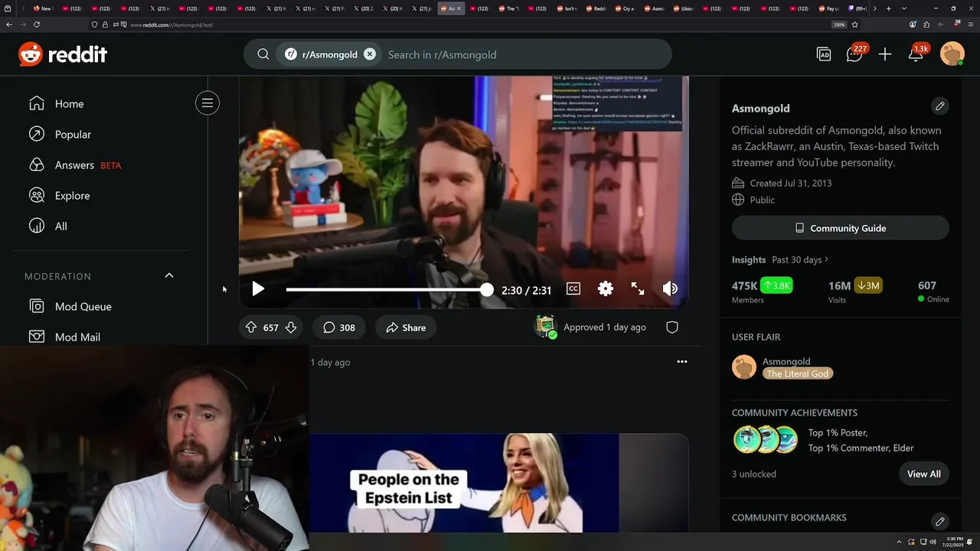Open the three-dot menu on next post
This screenshot has width=980, height=551.
[x=682, y=362]
